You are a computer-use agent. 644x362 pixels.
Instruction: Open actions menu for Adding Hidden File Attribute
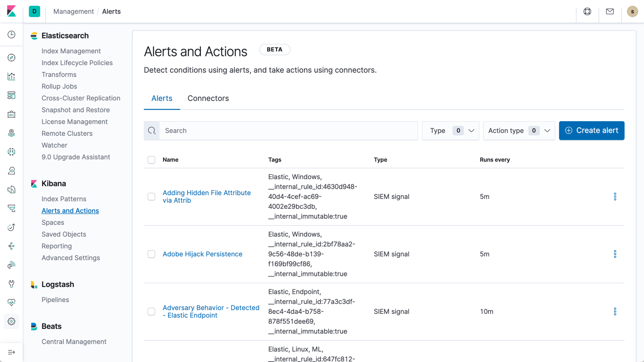tap(615, 197)
